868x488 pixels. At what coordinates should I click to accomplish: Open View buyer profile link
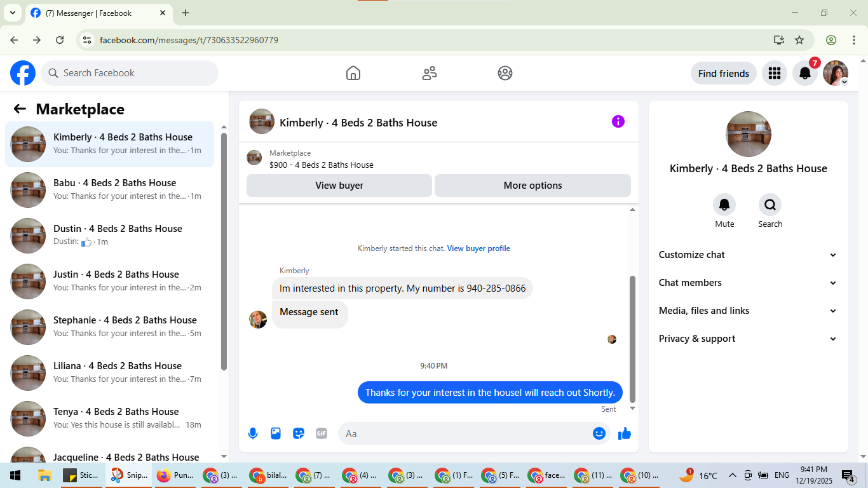pos(478,248)
